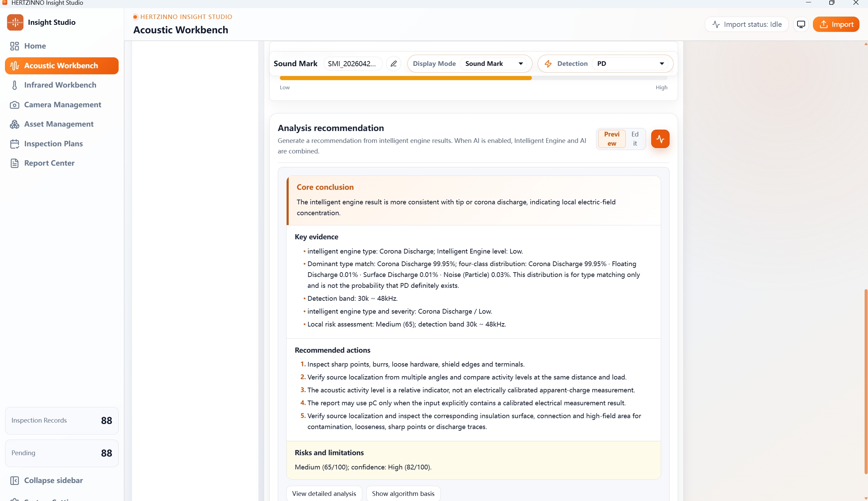
Task: Click "Medium (65/100); confidence: High (82/100)." text
Action: coord(363,467)
